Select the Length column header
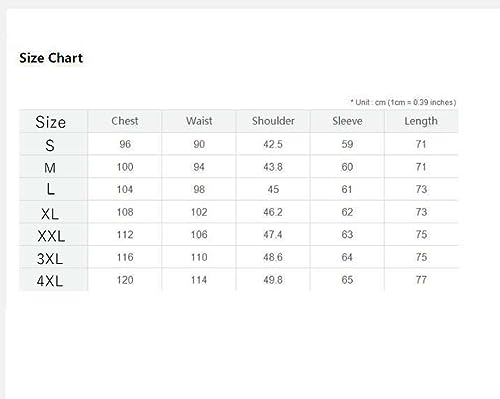 click(421, 121)
